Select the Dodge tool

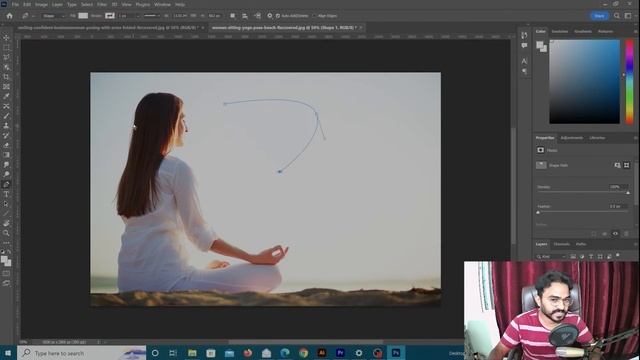pyautogui.click(x=6, y=175)
